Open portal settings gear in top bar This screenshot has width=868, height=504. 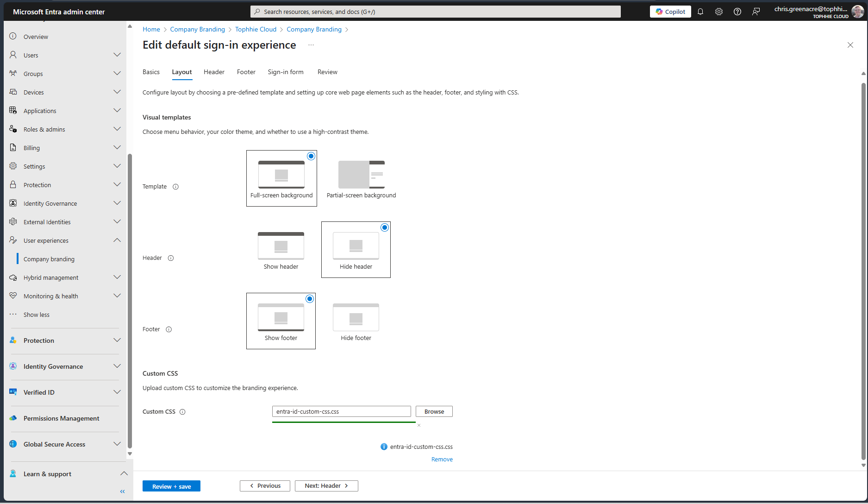pyautogui.click(x=719, y=12)
